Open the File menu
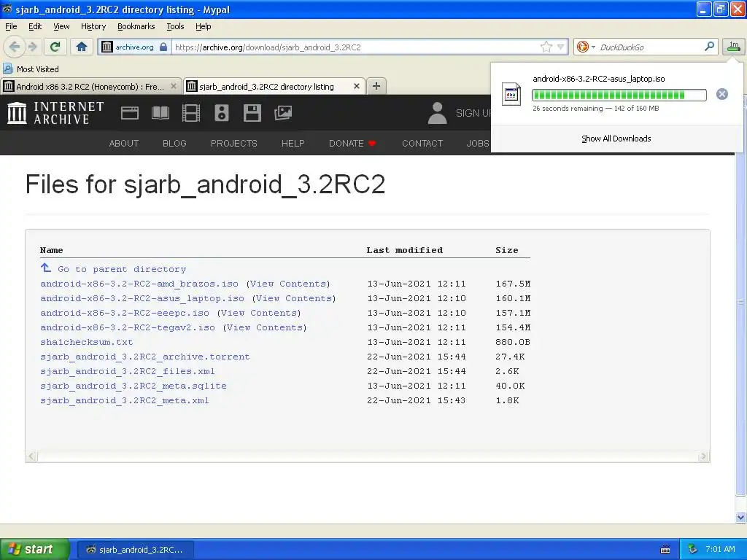Viewport: 747px width, 560px height. tap(11, 26)
